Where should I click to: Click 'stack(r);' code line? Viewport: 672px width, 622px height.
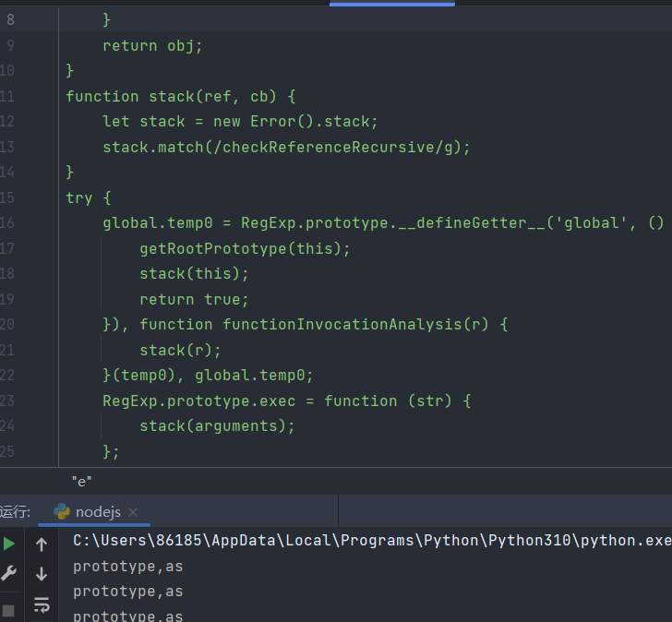point(180,350)
